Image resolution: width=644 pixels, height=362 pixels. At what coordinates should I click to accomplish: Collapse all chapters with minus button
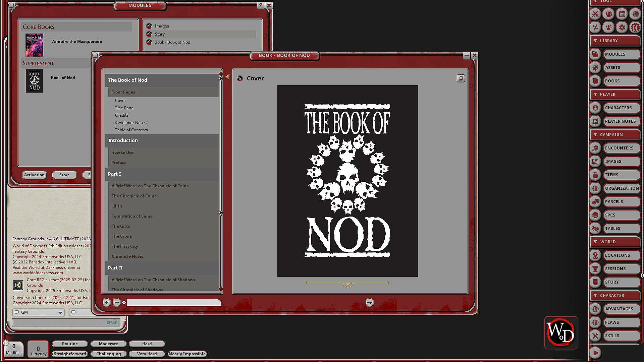tap(116, 302)
